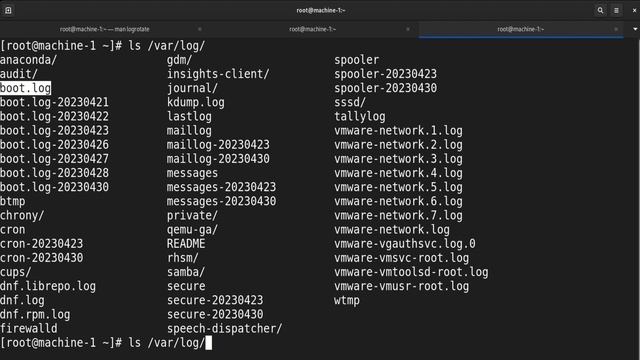Click the anaconda/ directory name
The height and width of the screenshot is (360, 640).
point(29,60)
